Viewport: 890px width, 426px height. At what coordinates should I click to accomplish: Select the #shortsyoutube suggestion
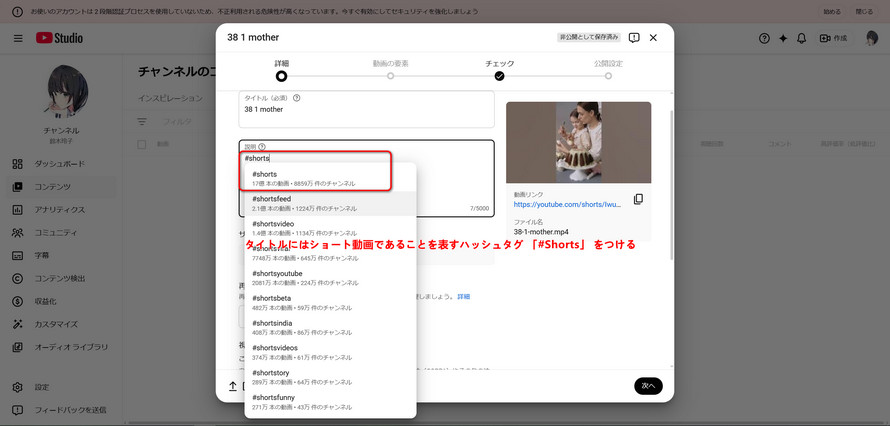[330, 278]
